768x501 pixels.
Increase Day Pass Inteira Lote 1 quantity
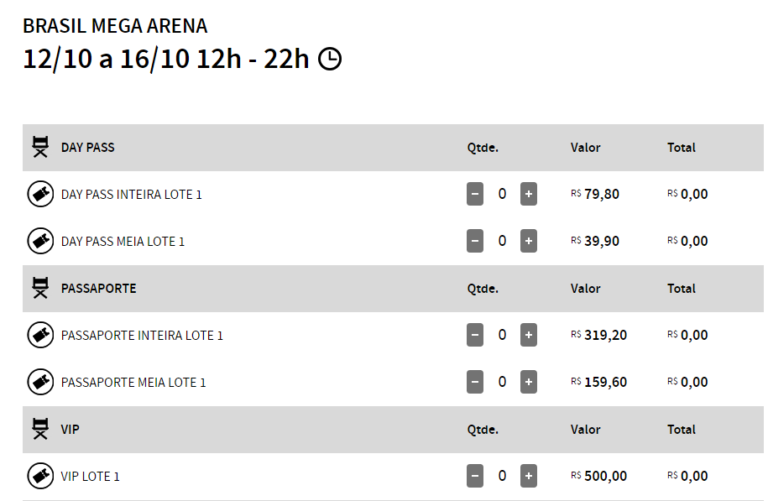pos(528,194)
